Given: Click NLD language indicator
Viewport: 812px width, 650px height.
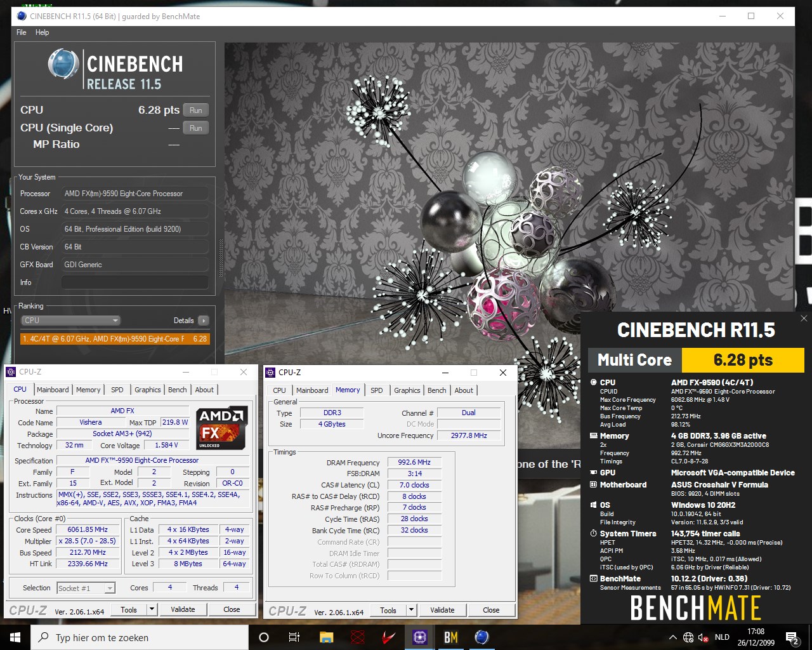Looking at the screenshot, I should pos(722,637).
